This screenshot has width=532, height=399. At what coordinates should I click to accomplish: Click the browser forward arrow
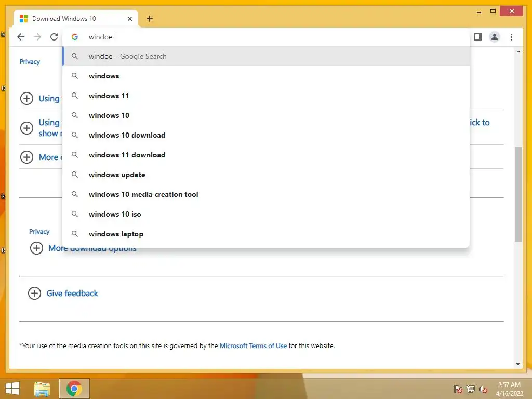(x=37, y=37)
